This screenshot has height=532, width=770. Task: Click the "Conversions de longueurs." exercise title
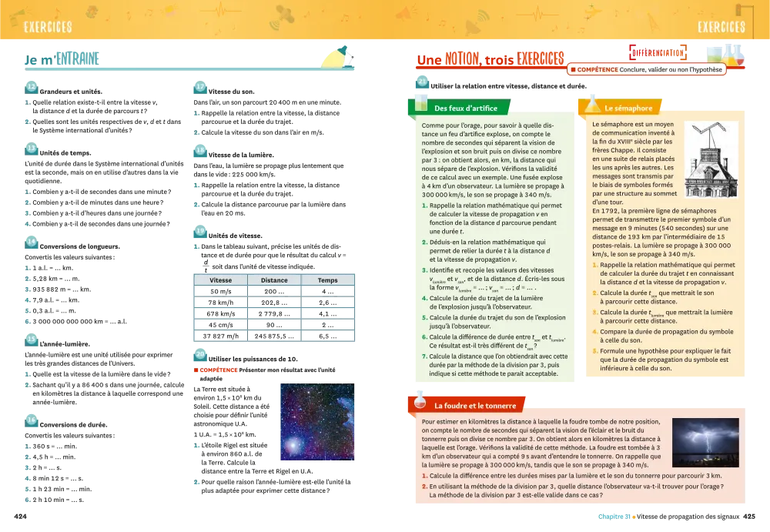click(x=79, y=246)
